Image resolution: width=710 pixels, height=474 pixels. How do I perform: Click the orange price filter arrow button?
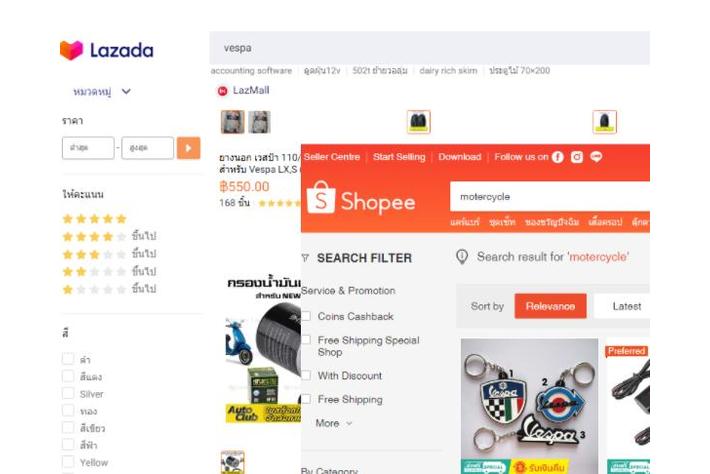188,148
